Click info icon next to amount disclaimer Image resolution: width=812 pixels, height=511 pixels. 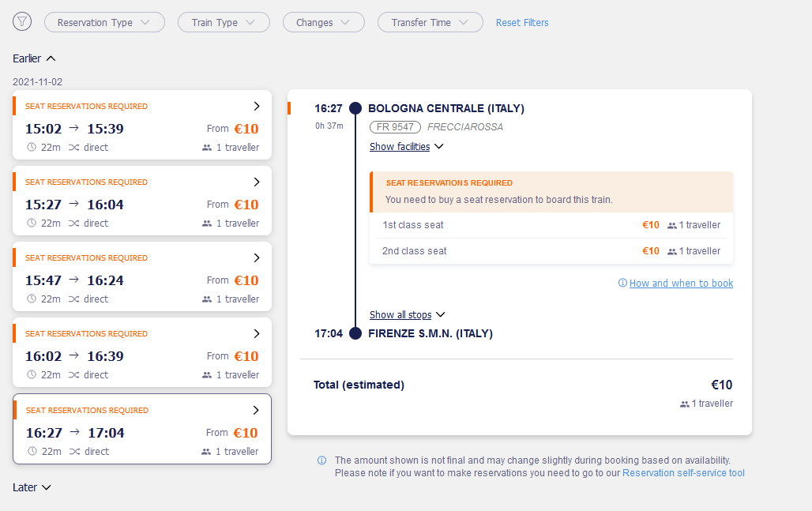click(x=321, y=460)
